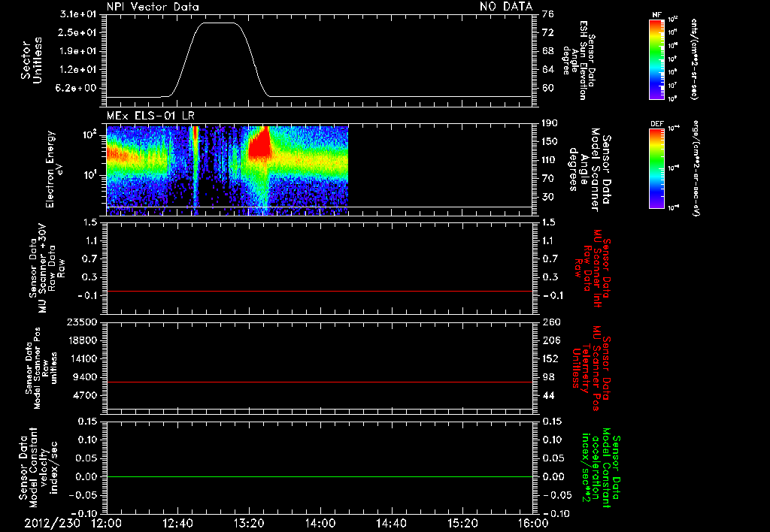Click the 190 scanner angle tick
Screen dimensions: 770x532
550,122
